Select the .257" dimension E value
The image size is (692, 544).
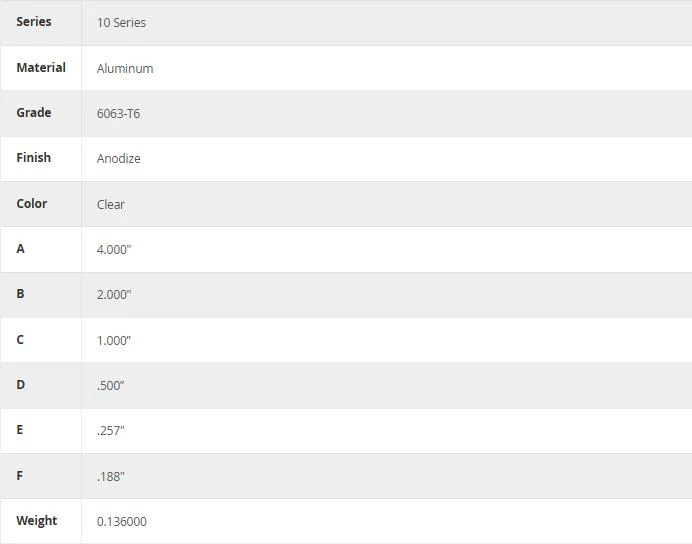[110, 431]
